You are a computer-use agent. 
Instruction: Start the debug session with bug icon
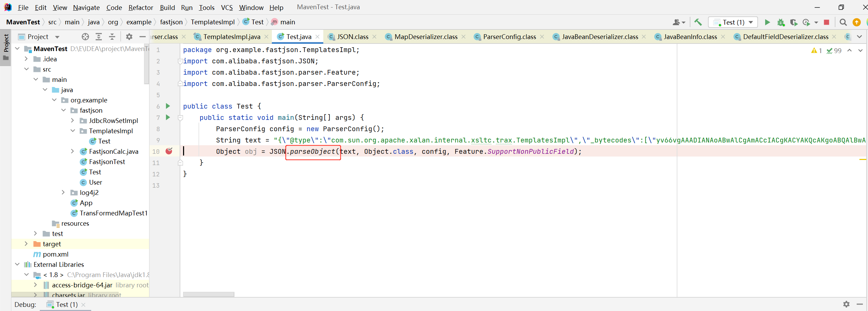tap(781, 22)
